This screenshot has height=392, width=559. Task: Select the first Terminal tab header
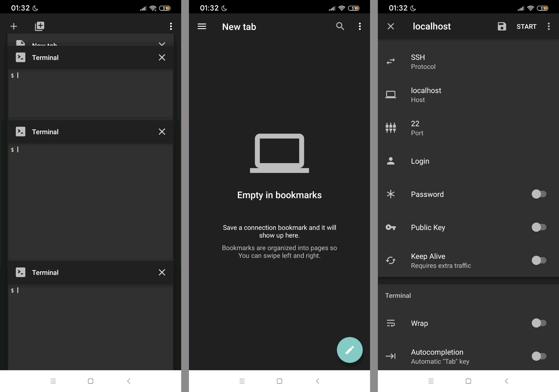(x=87, y=58)
